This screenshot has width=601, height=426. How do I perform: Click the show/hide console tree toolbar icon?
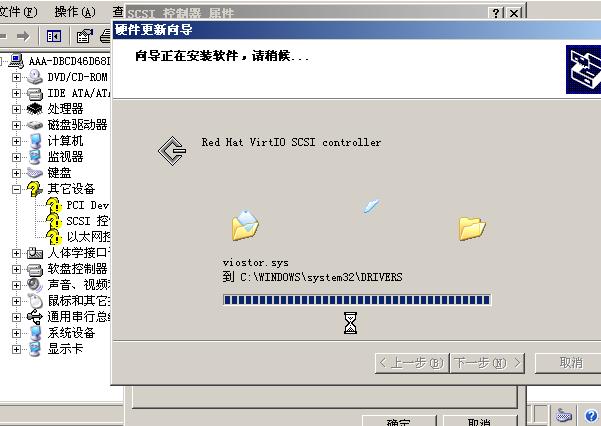54,36
